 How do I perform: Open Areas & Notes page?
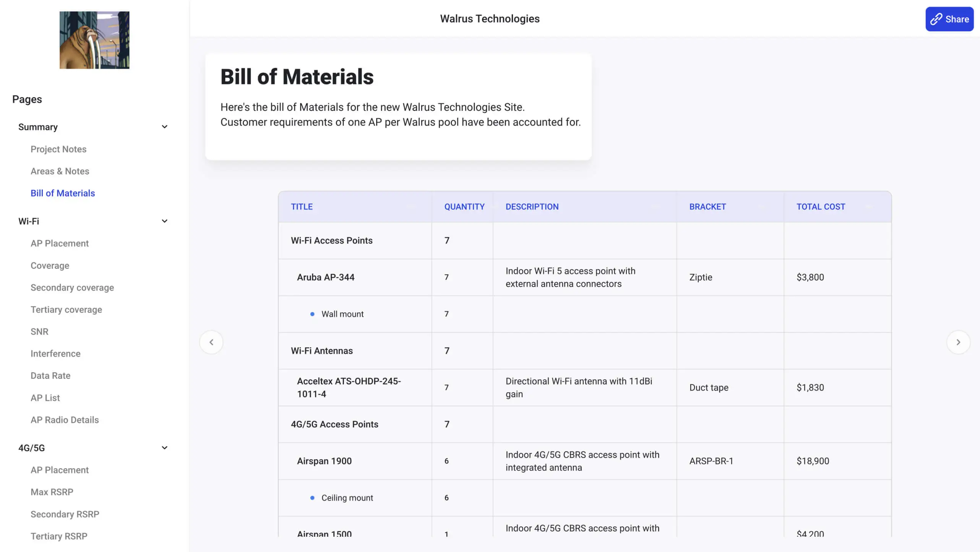60,171
